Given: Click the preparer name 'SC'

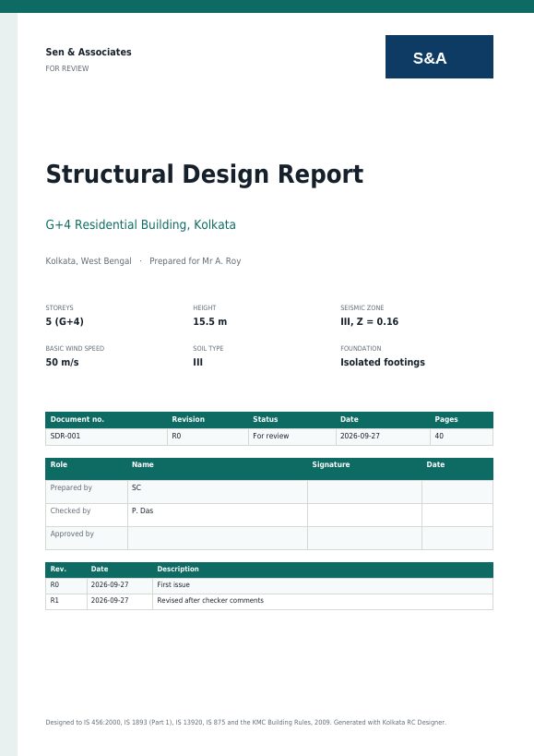Looking at the screenshot, I should click(218, 492).
